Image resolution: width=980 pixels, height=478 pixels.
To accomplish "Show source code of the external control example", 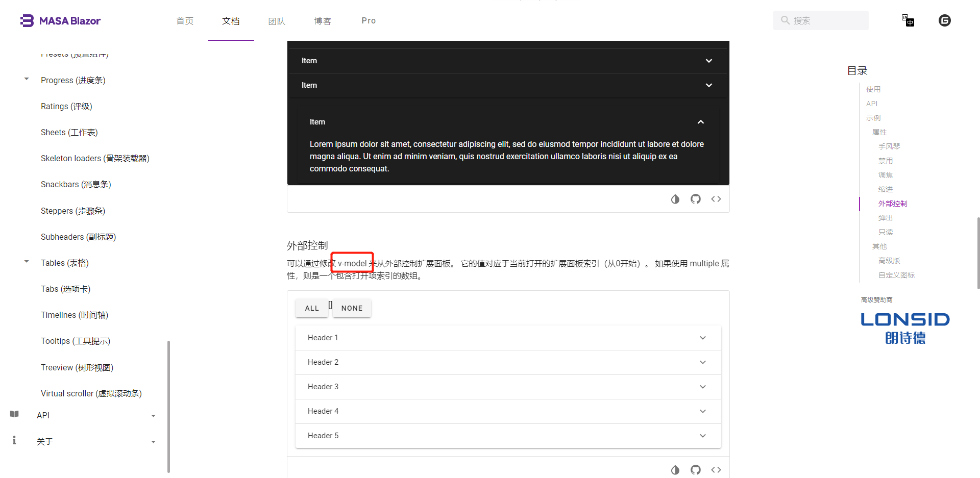I will (x=716, y=469).
